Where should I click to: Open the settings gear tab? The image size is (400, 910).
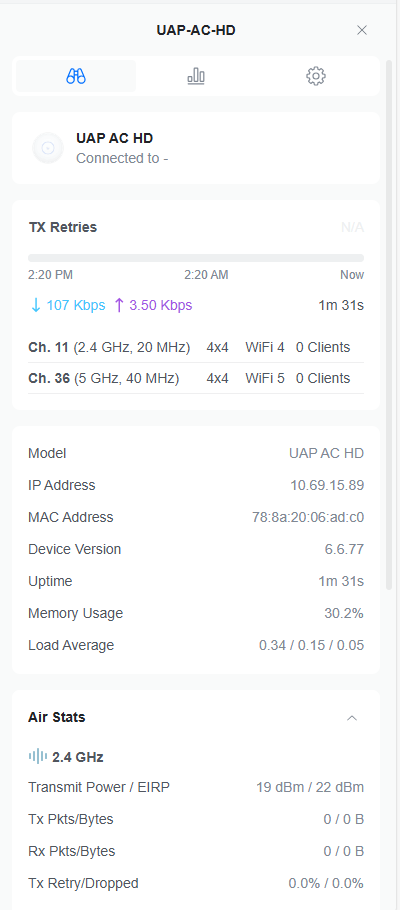tap(316, 76)
